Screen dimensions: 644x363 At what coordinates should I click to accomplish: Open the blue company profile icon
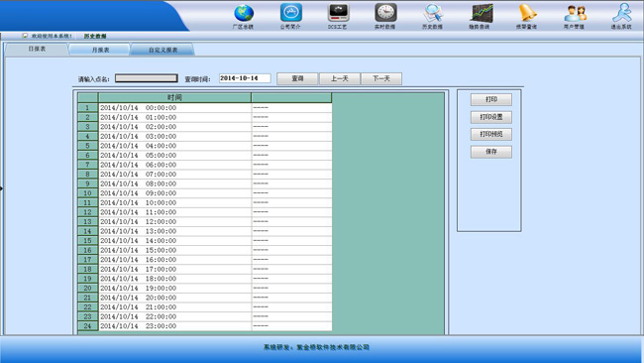pos(290,13)
